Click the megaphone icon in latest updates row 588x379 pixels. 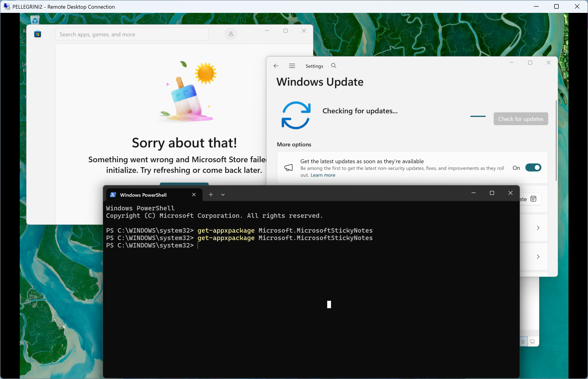pyautogui.click(x=288, y=168)
